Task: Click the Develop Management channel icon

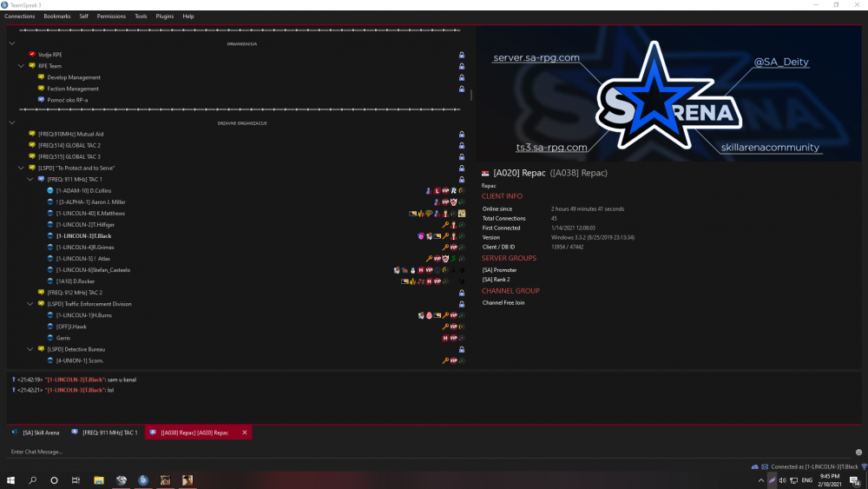Action: [x=41, y=77]
